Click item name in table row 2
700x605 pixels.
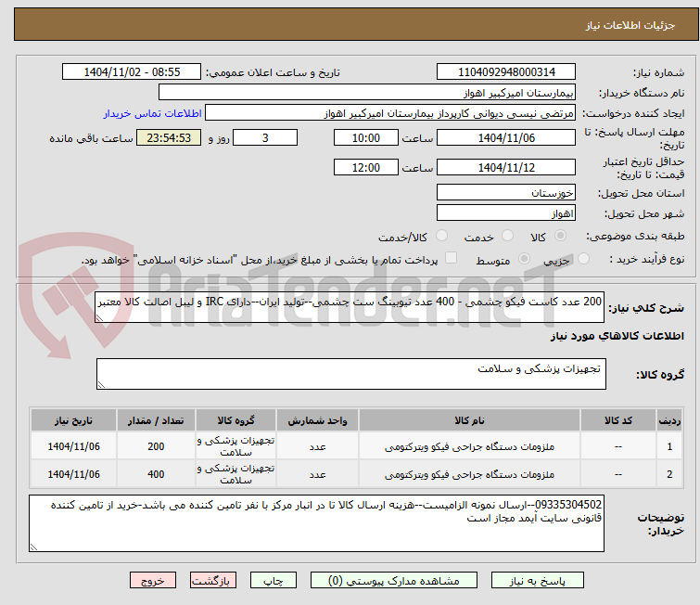click(x=469, y=474)
